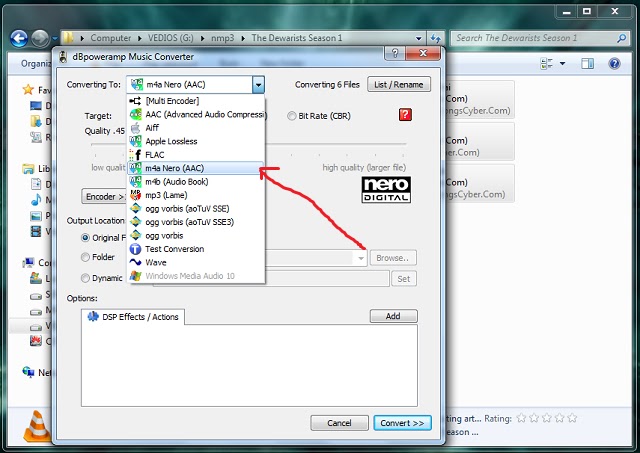640x453 pixels.
Task: Select mp3 (Lame) encoder
Action: tap(196, 195)
